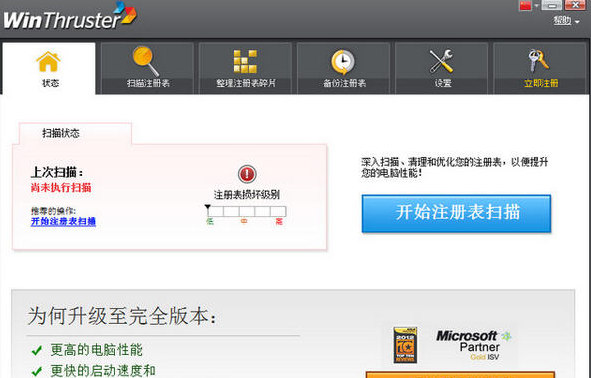Select the yellow blocks 整理注册表碎片 icon
The height and width of the screenshot is (378, 591).
point(245,61)
